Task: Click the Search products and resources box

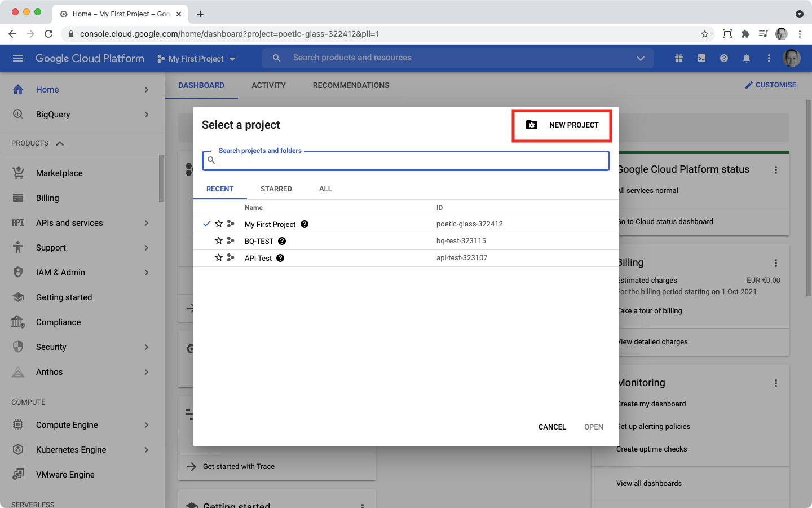Action: coord(458,58)
